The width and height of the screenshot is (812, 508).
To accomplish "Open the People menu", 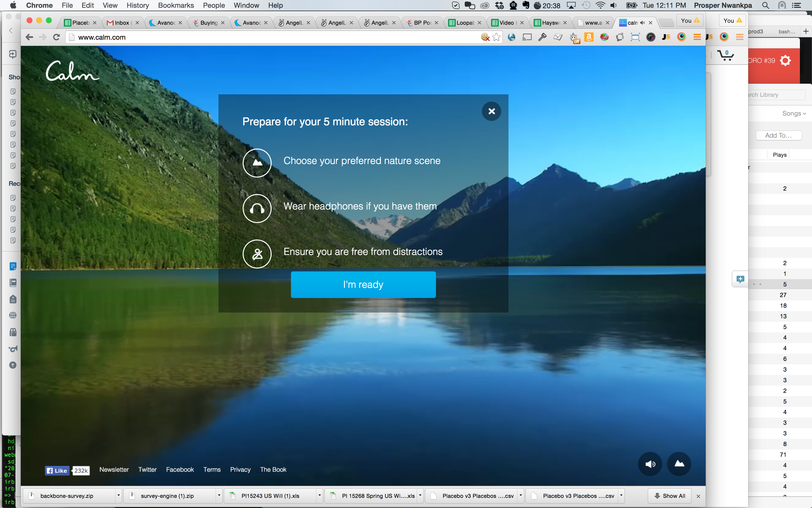I will coord(214,5).
